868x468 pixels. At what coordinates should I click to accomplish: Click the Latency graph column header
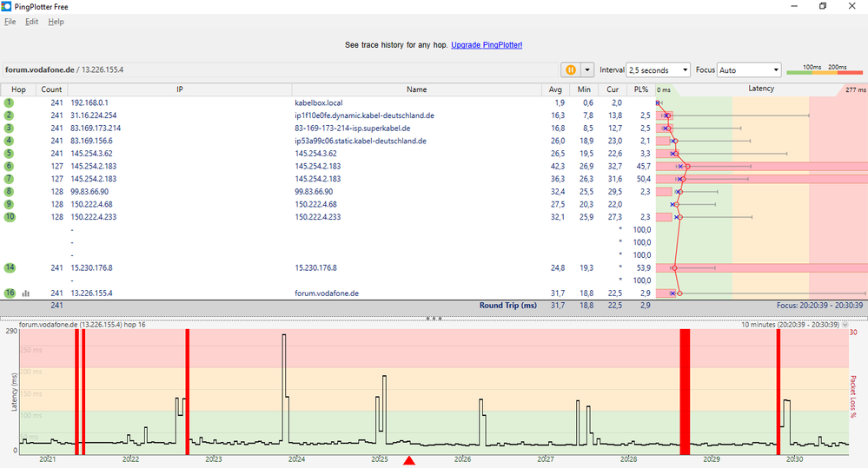click(761, 89)
